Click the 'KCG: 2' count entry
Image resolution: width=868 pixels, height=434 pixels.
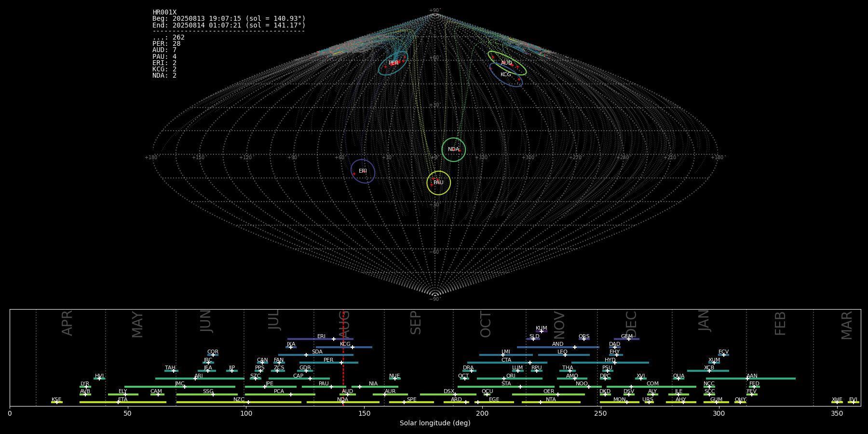tap(164, 69)
